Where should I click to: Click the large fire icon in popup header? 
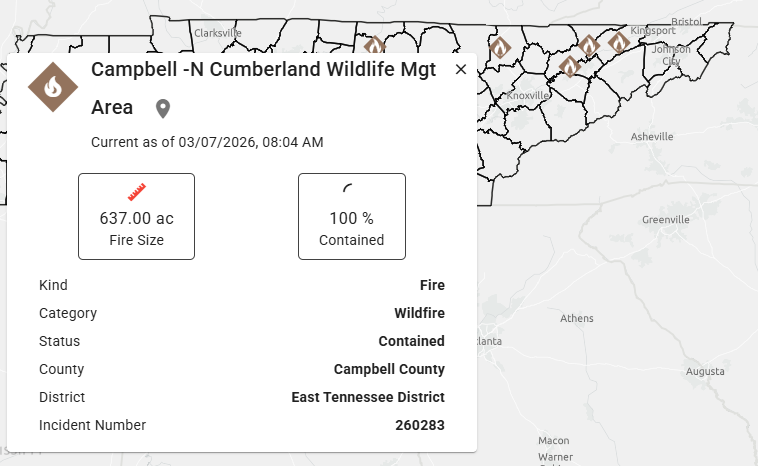click(53, 88)
